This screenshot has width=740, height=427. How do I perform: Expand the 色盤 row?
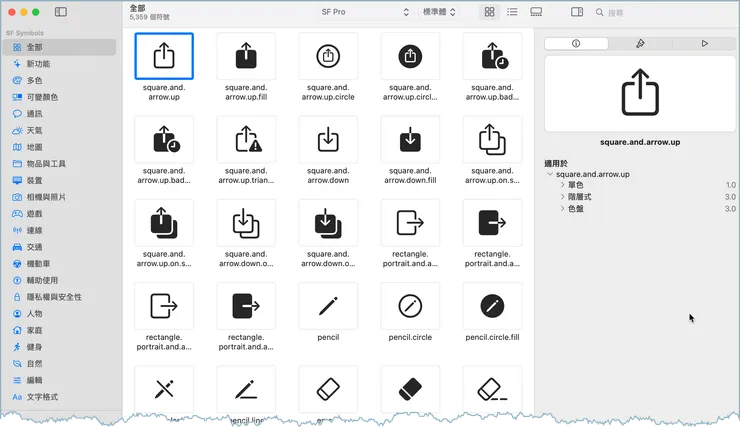point(562,209)
